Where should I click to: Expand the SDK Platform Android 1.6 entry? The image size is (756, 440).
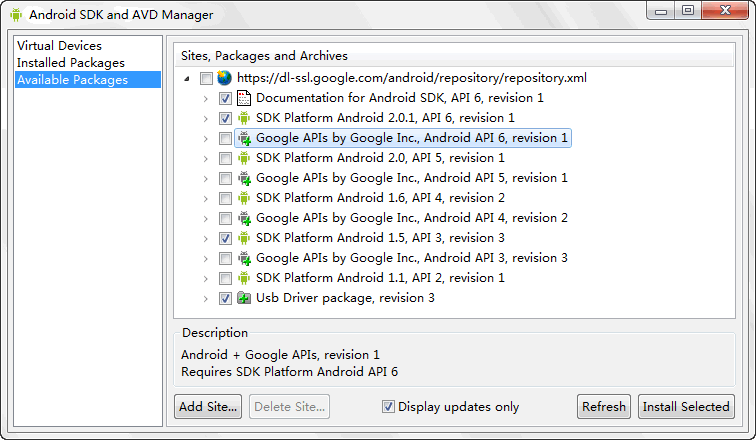pyautogui.click(x=206, y=198)
